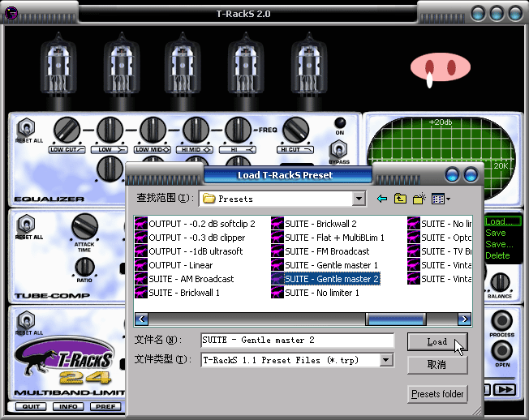The height and width of the screenshot is (420, 529).
Task: Select preset OUTPUT - -0.2 dB softclip 2
Action: pyautogui.click(x=195, y=224)
